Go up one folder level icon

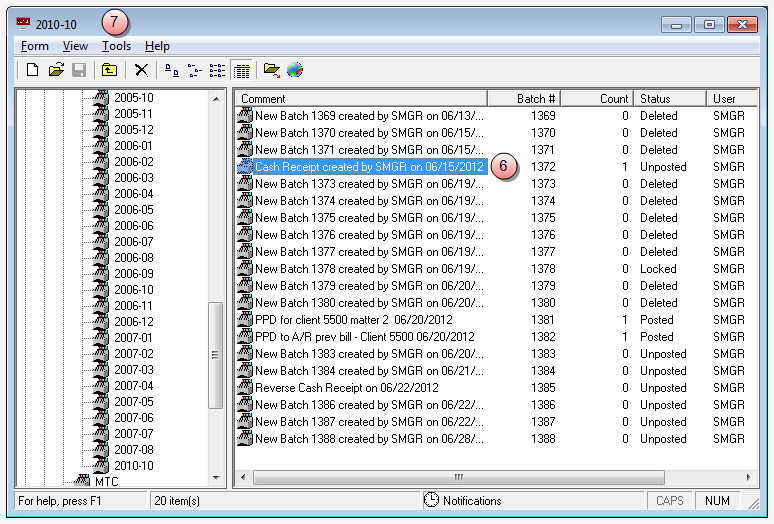point(109,70)
